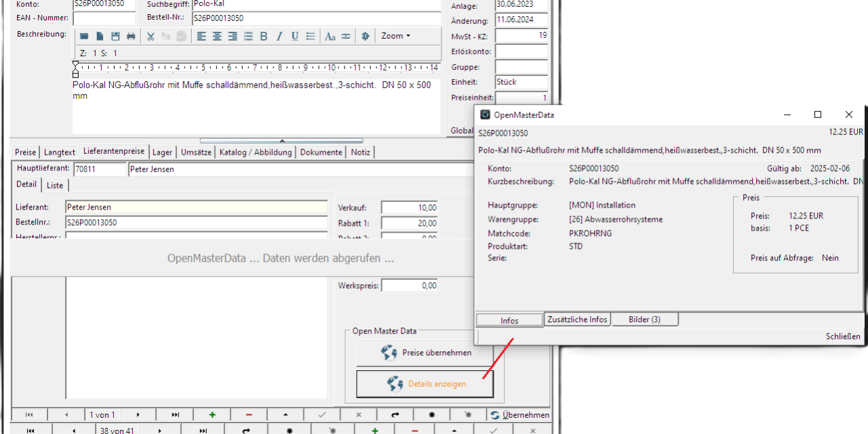Switch to the Lager tab

pos(162,153)
